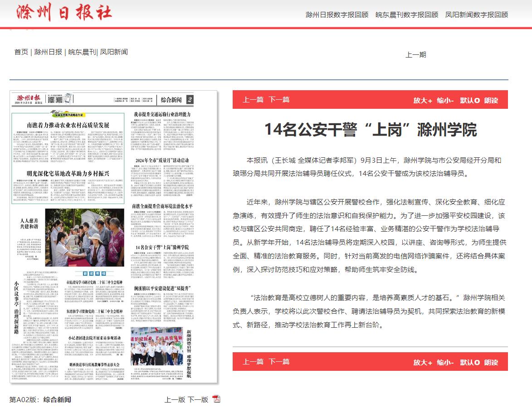The height and width of the screenshot is (408, 532).
Task: Click 上一篇 in top red bar
Action: (x=253, y=100)
